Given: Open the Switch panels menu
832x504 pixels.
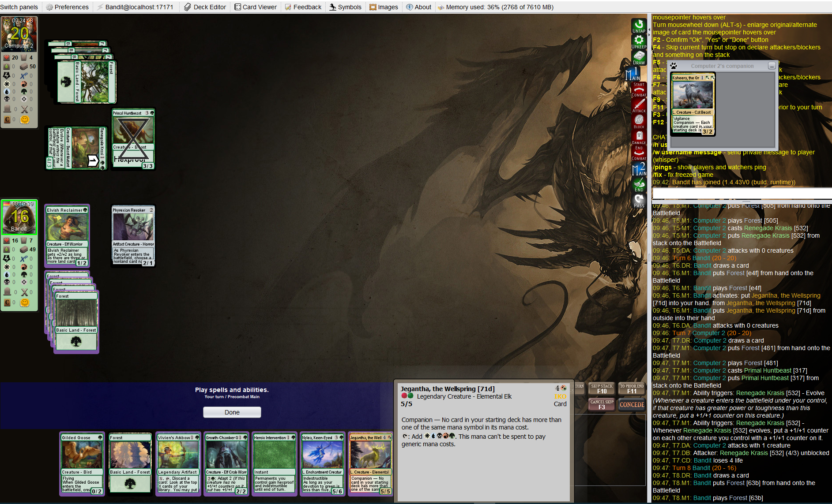Looking at the screenshot, I should pos(19,7).
